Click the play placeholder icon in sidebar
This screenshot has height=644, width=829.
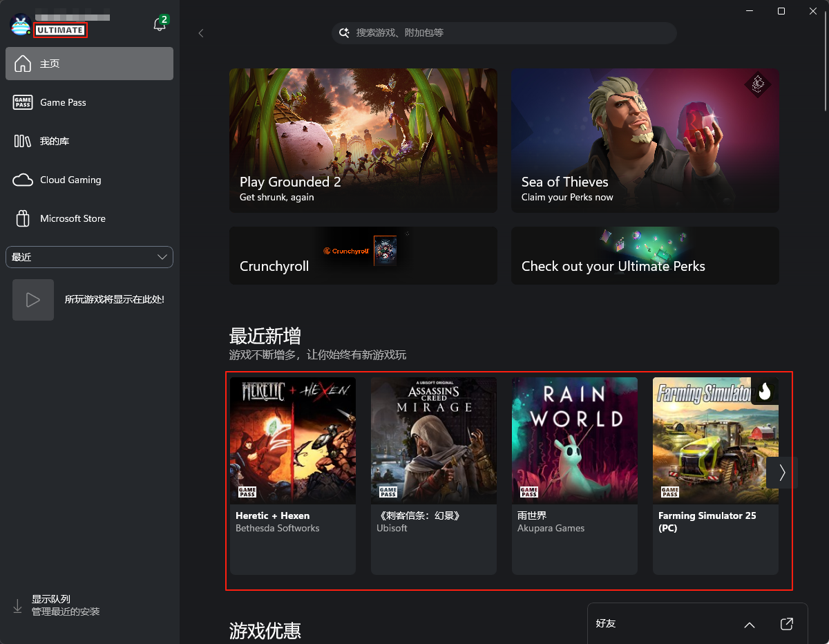point(33,300)
